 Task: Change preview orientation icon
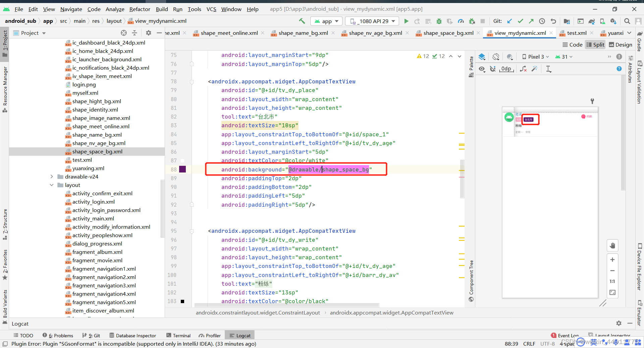coord(496,57)
